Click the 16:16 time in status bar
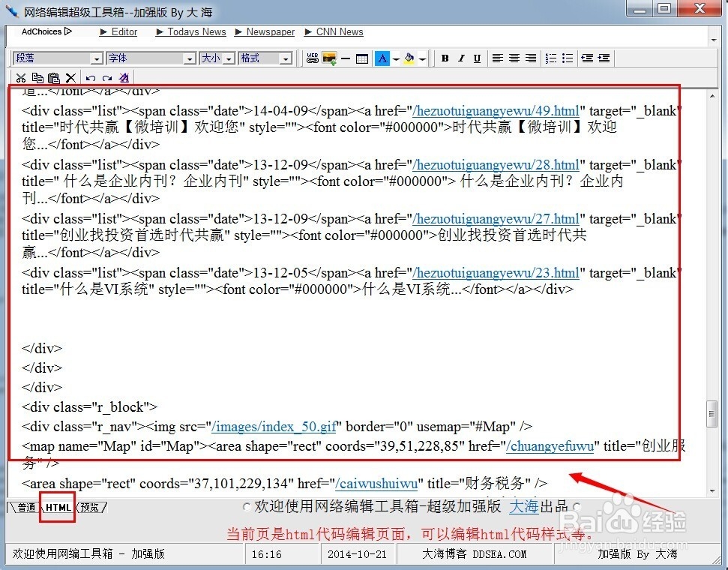The width and height of the screenshot is (728, 570). (266, 554)
